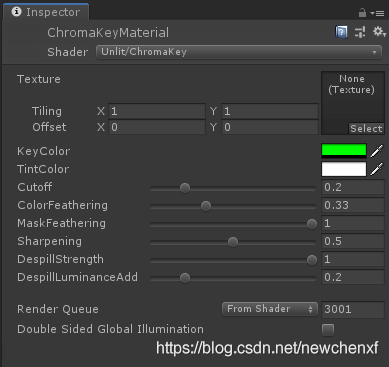This screenshot has width=389, height=367.
Task: Click the MaskFeathering slider handle
Action: coord(312,224)
